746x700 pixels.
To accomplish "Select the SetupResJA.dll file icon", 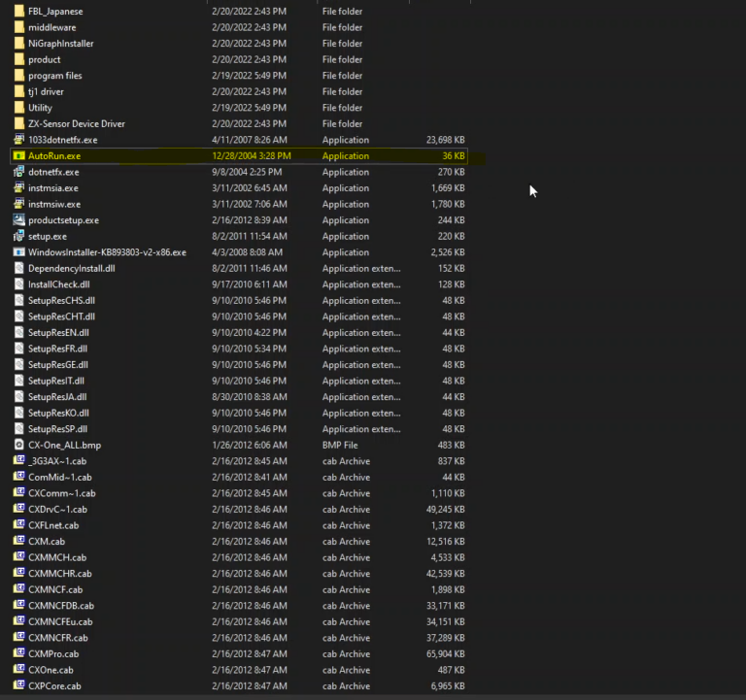I will (18, 397).
